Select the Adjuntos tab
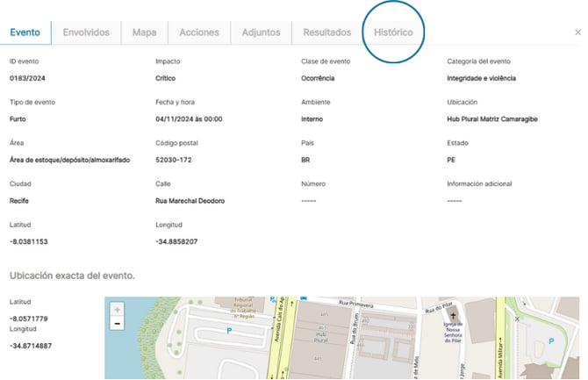 tap(262, 32)
